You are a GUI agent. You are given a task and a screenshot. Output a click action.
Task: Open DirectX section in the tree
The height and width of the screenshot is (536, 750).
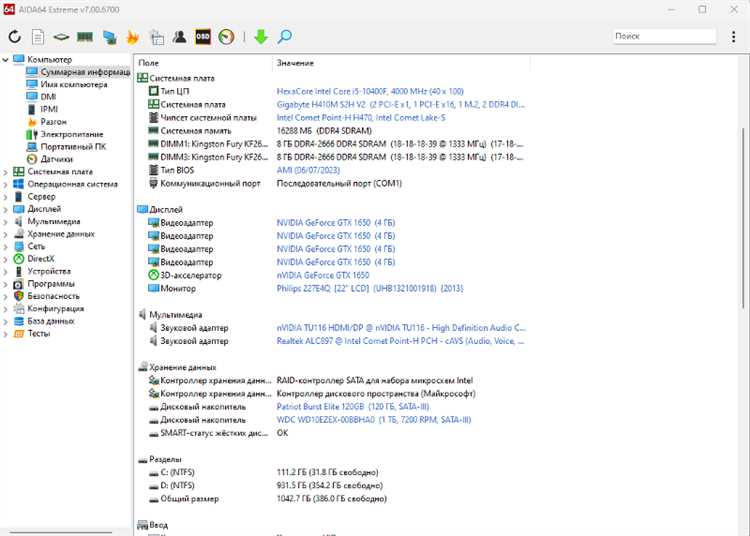[x=40, y=259]
